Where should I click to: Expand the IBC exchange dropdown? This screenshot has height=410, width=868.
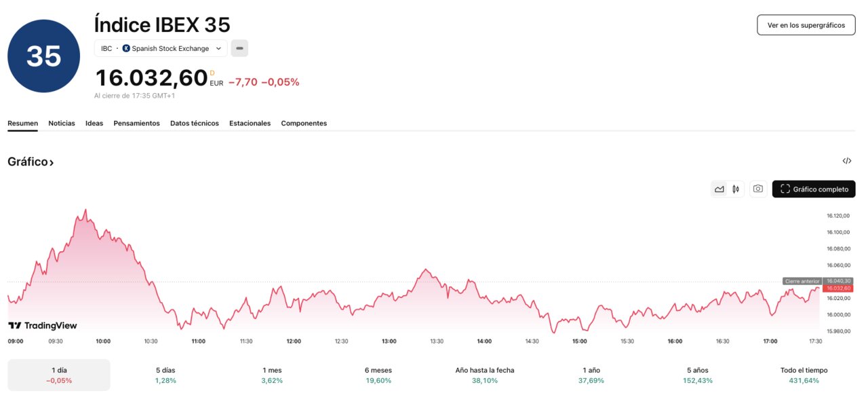[x=218, y=48]
